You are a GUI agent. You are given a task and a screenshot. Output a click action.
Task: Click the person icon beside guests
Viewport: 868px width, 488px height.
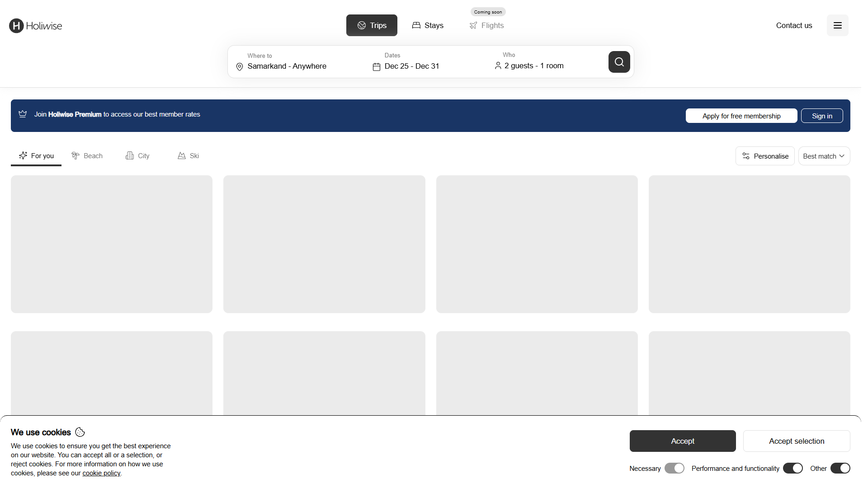tap(498, 66)
